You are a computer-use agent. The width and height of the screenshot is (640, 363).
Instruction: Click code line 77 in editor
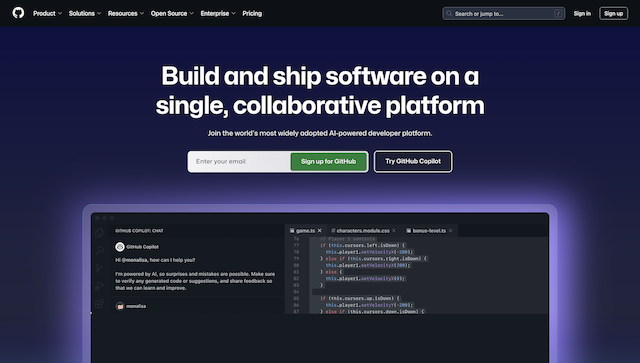point(363,245)
